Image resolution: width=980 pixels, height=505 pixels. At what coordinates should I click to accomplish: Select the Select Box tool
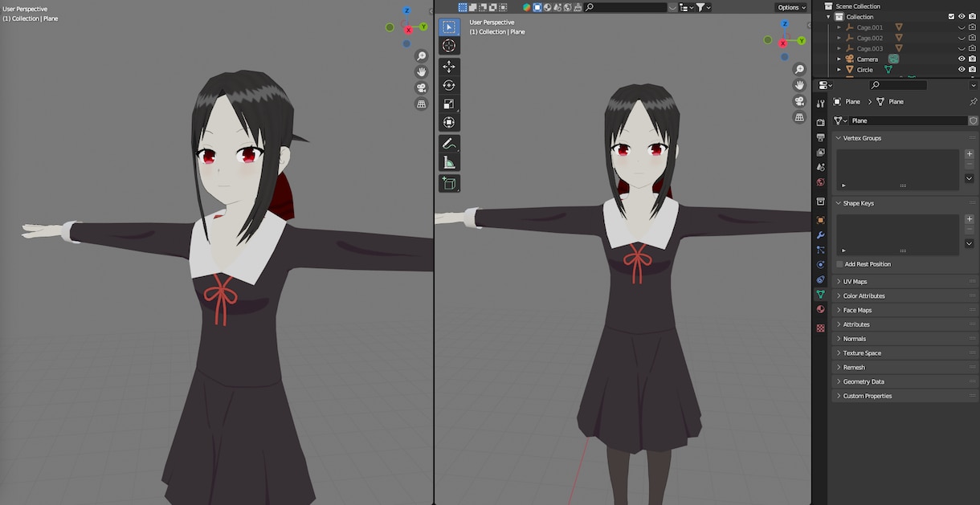449,27
